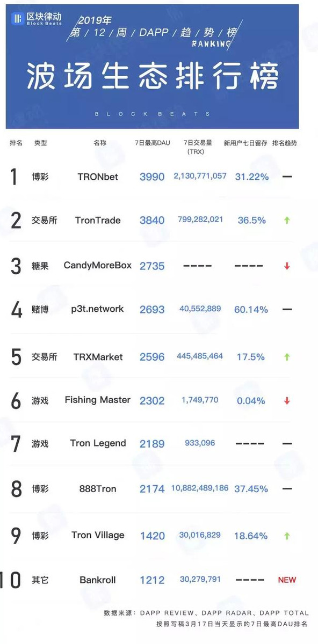Click the dash trend marker for TRONbet
Screen dimensions: 318x644
tap(287, 176)
